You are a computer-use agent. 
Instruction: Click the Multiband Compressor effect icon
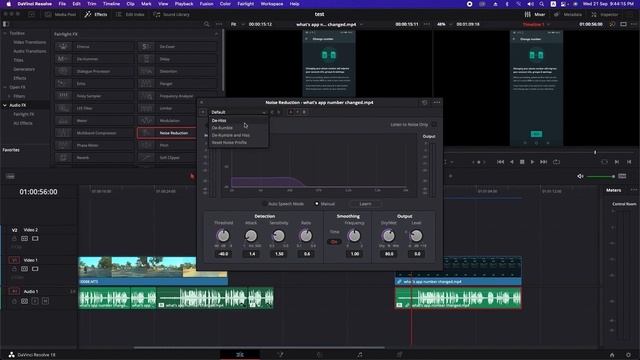coord(63,133)
